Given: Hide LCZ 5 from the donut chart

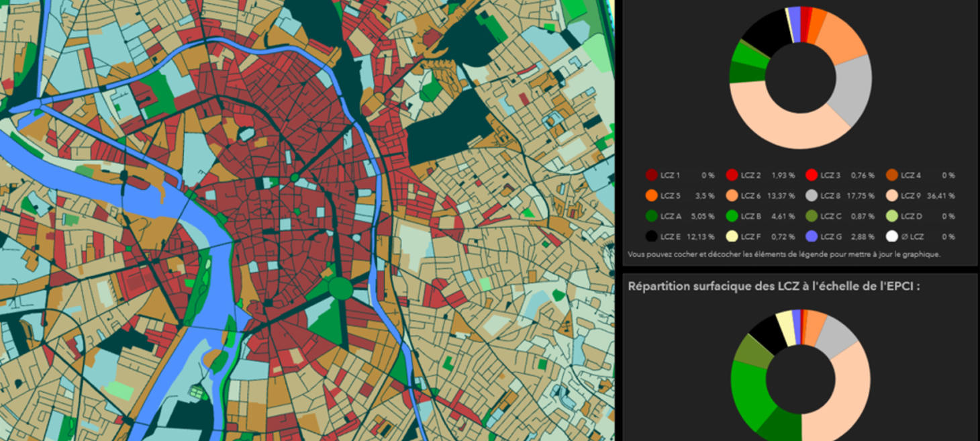Looking at the screenshot, I should coord(652,196).
